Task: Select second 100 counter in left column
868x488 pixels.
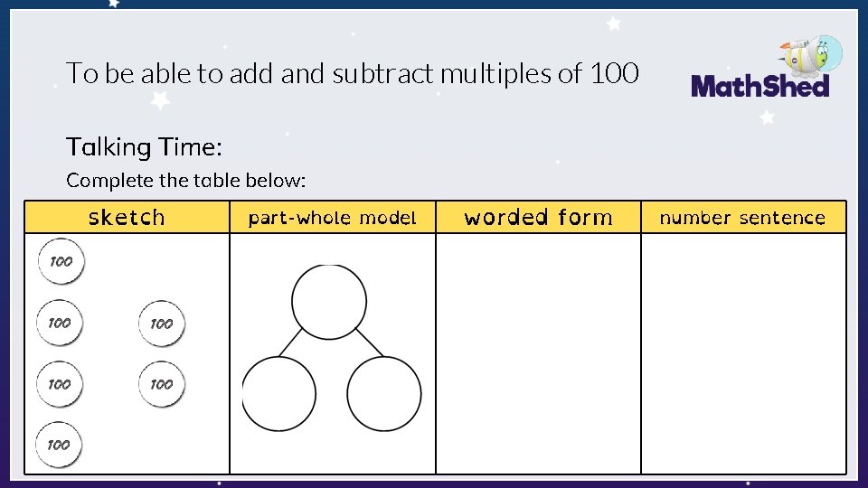Action: [x=60, y=323]
